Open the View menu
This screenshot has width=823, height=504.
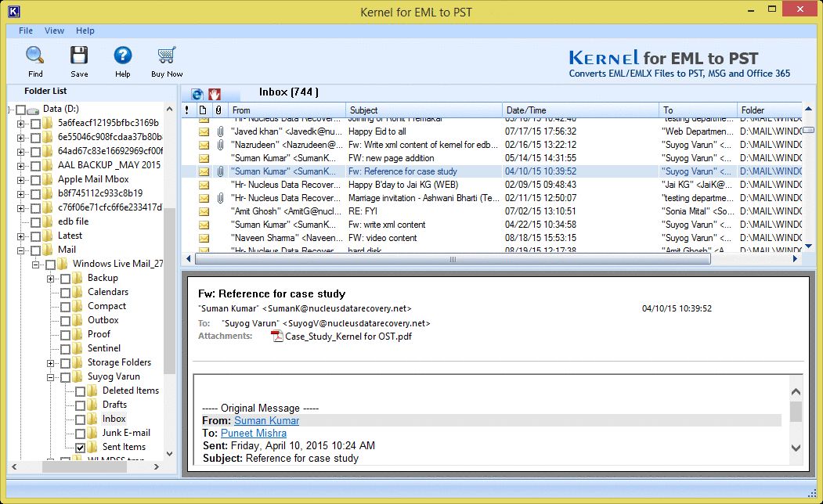[x=54, y=31]
